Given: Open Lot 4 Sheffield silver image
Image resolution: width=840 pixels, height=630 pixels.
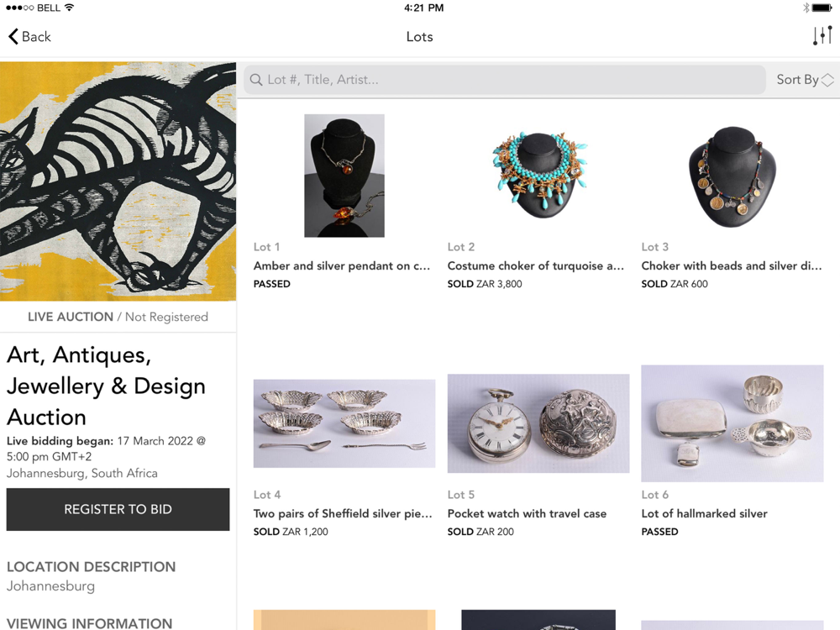Looking at the screenshot, I should (x=344, y=423).
